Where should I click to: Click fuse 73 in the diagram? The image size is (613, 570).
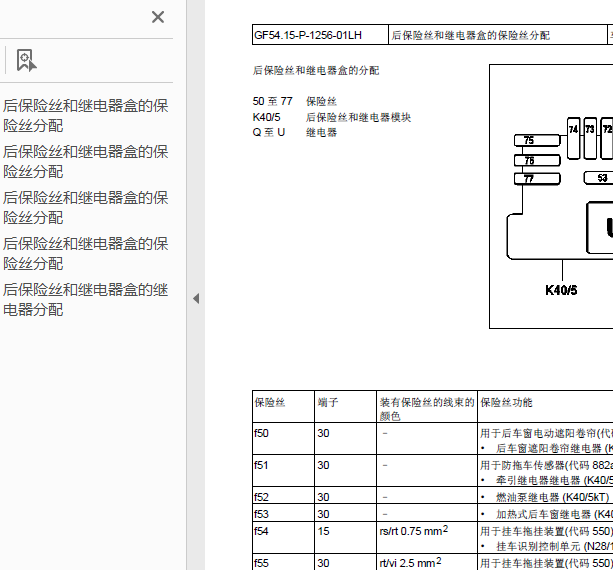pos(590,138)
